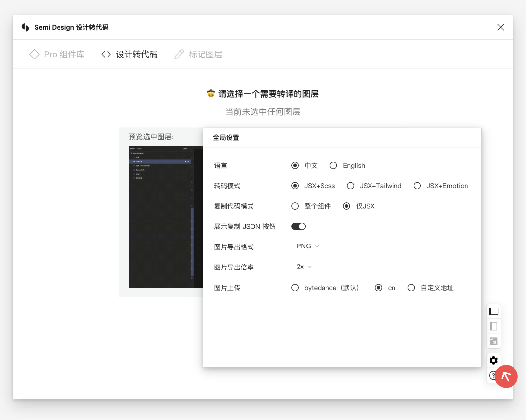
Task: Open the Pro 组件库 tab
Action: click(x=57, y=54)
